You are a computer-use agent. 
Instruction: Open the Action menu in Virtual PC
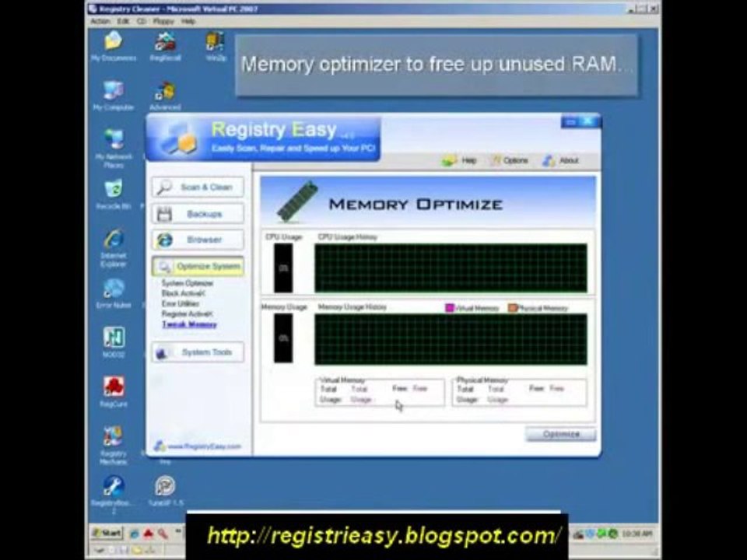[100, 22]
